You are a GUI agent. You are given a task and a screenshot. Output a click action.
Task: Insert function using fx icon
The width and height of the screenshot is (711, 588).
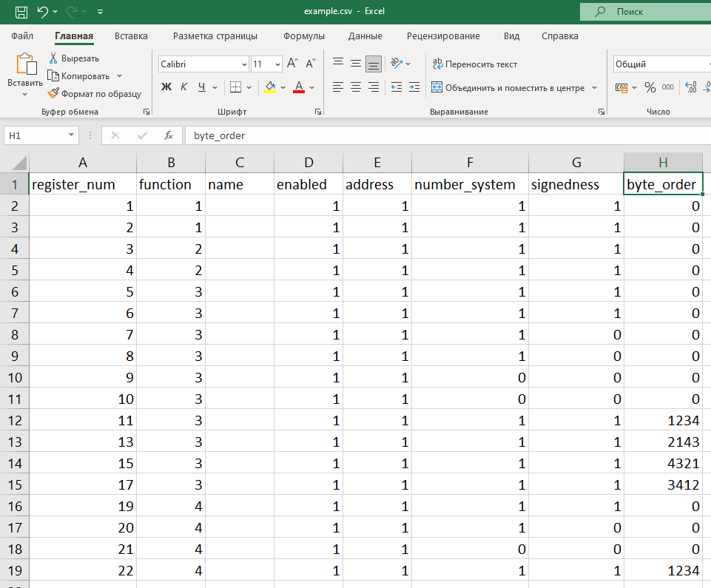(169, 135)
